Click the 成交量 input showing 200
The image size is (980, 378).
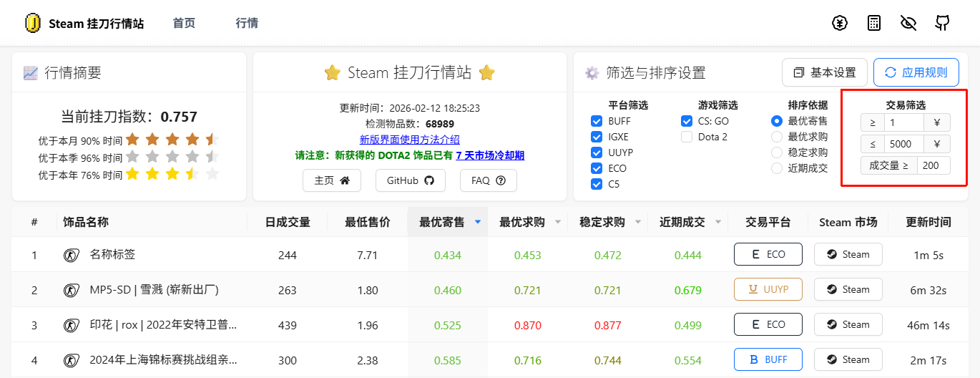point(934,165)
